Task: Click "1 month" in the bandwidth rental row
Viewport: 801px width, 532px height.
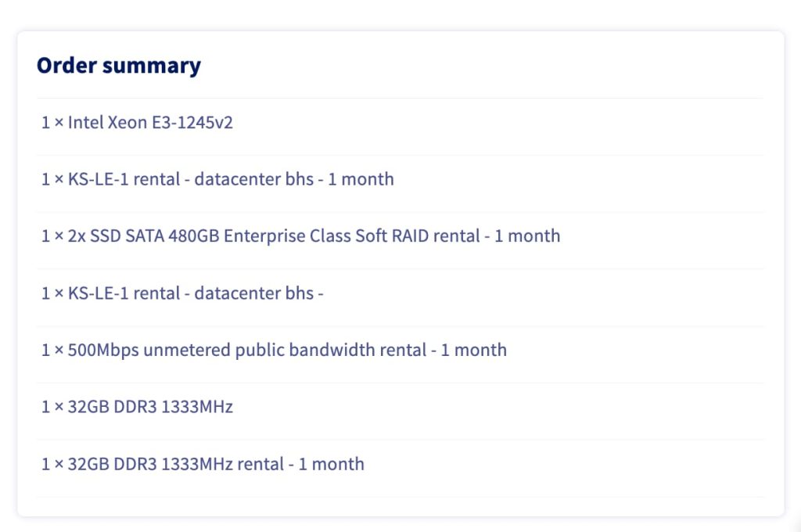Action: (x=473, y=350)
